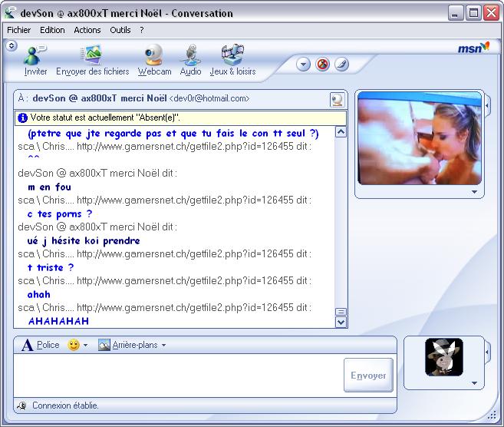Image resolution: width=504 pixels, height=427 pixels.
Task: Open options arrow under my display picture
Action: coord(474,383)
